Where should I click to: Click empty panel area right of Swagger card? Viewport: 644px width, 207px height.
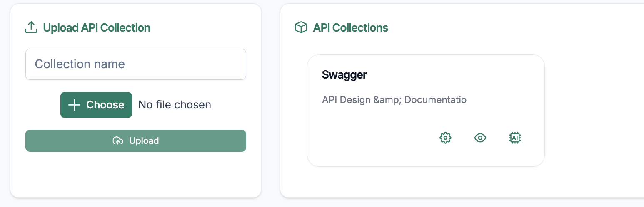592,112
